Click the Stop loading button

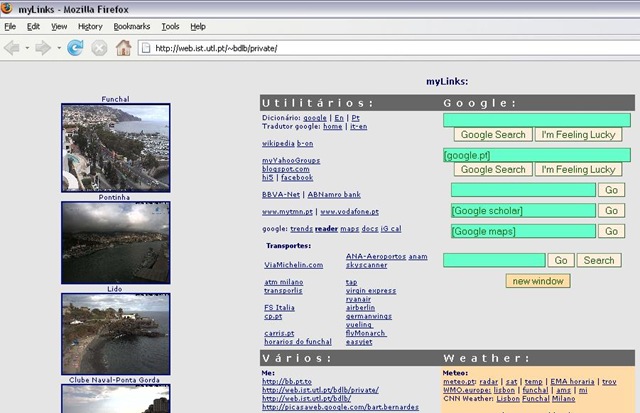click(99, 48)
